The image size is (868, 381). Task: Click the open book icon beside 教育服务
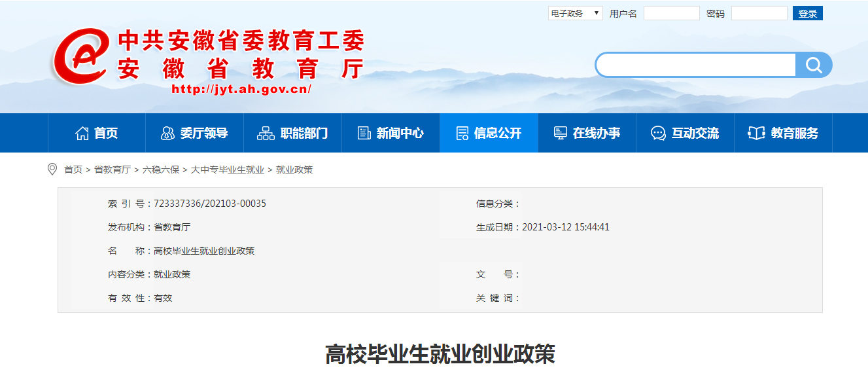point(756,133)
